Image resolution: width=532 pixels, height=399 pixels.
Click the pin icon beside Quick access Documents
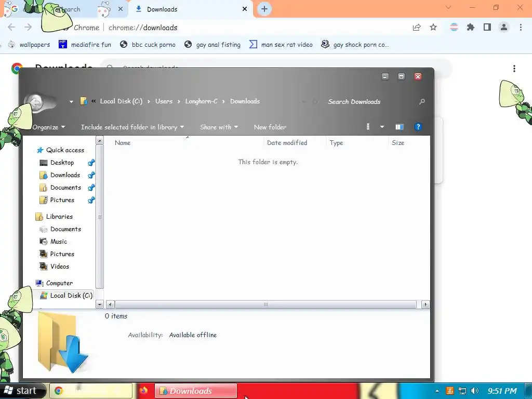click(91, 188)
